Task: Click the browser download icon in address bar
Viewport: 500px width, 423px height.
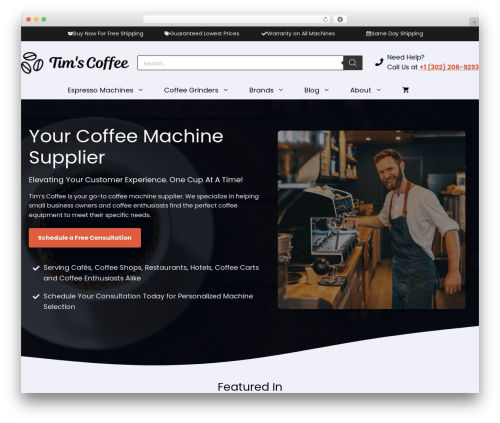Action: [x=340, y=19]
